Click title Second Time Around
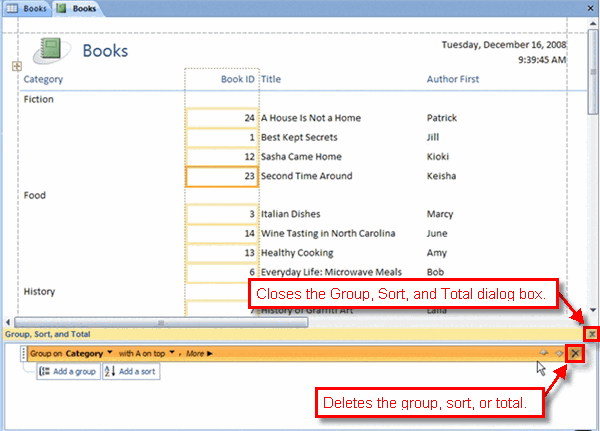Image resolution: width=600 pixels, height=431 pixels. click(307, 176)
